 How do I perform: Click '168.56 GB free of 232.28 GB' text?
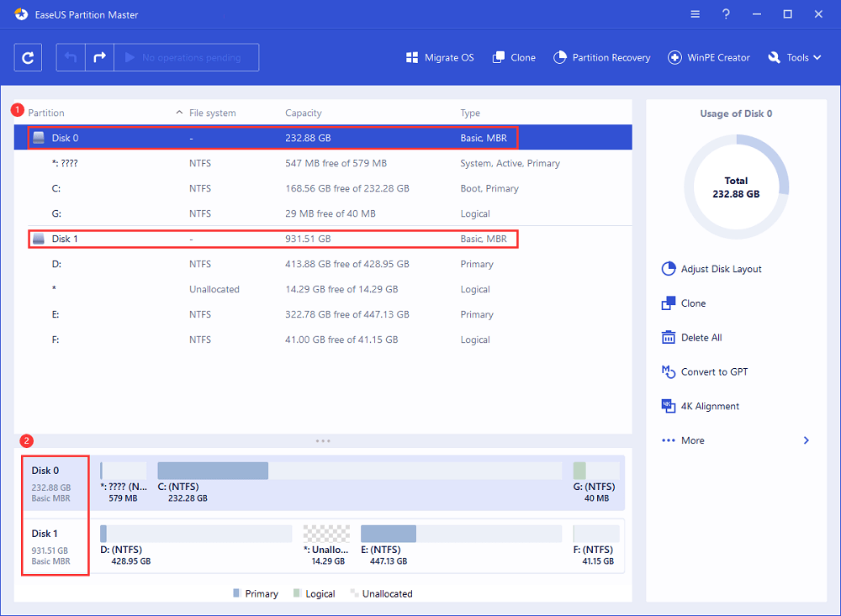(x=347, y=188)
